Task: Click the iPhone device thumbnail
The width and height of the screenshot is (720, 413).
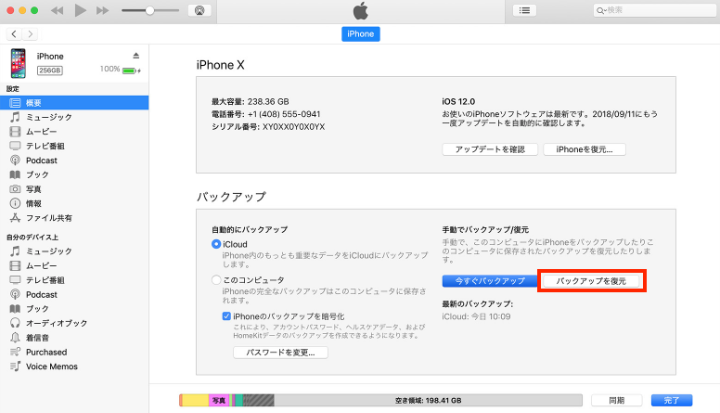Action: pos(18,63)
